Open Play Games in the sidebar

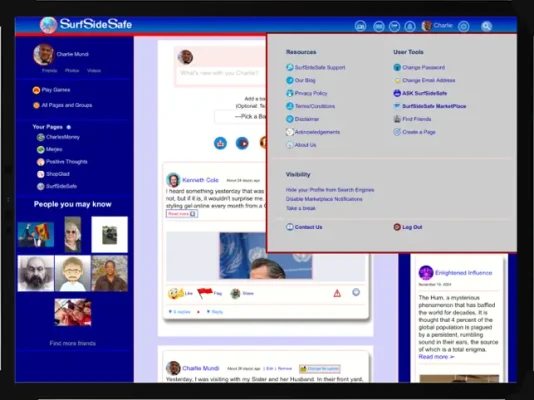click(x=51, y=90)
